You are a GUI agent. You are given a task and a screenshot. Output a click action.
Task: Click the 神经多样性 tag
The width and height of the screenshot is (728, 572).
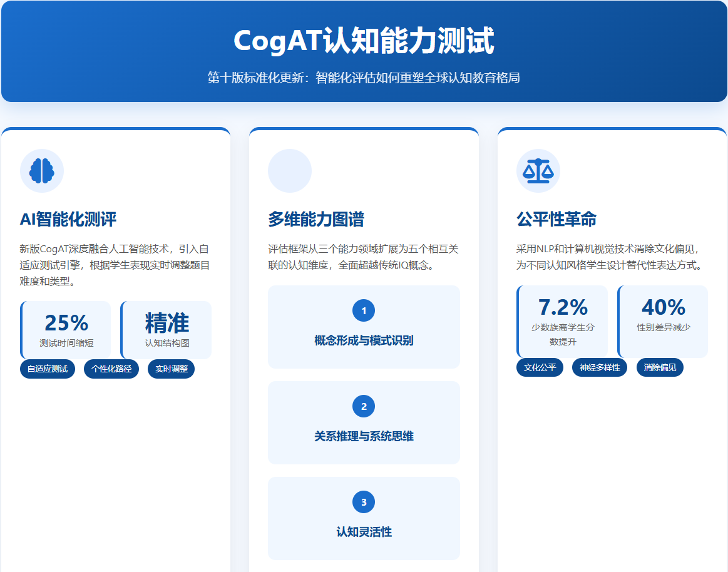pyautogui.click(x=600, y=367)
